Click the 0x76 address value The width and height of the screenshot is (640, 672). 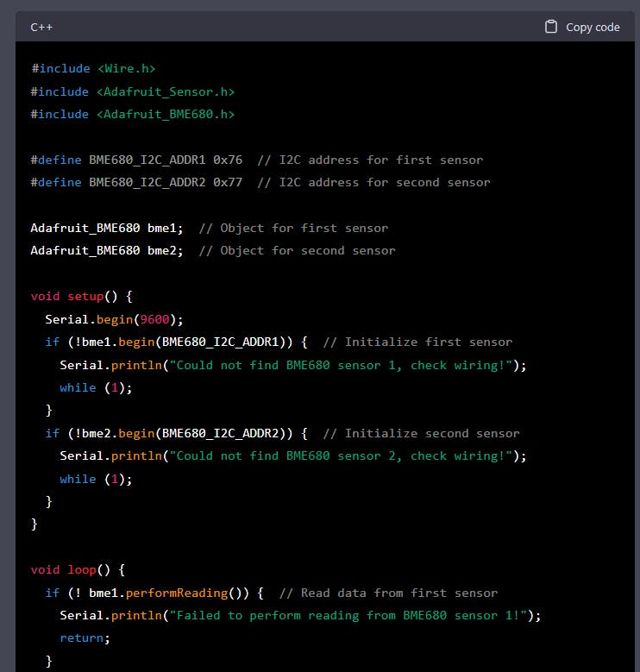pos(228,160)
